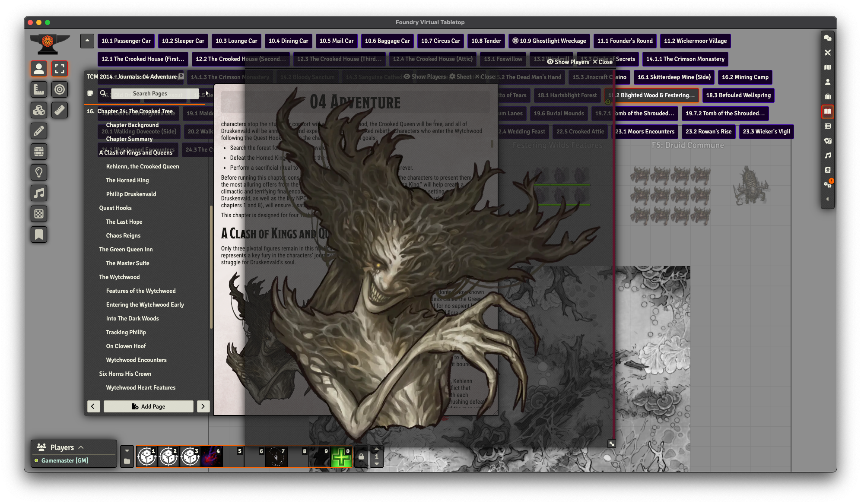Open the Game Settings gears icon

point(827,184)
